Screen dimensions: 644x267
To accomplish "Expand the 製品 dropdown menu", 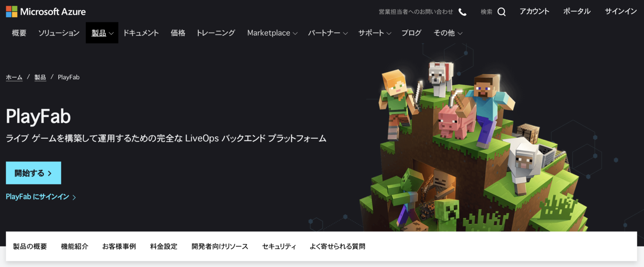I will [x=102, y=33].
